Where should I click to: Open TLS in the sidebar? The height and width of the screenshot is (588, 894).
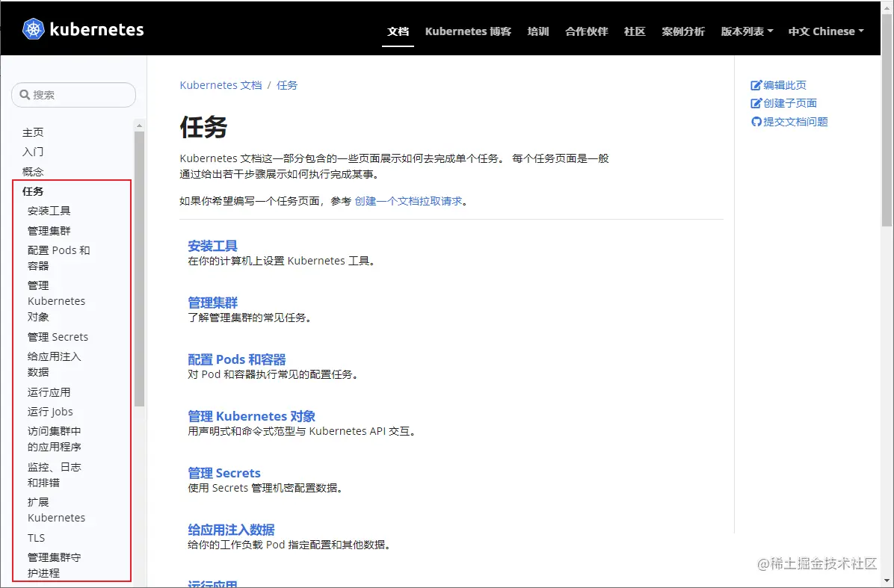(x=36, y=538)
